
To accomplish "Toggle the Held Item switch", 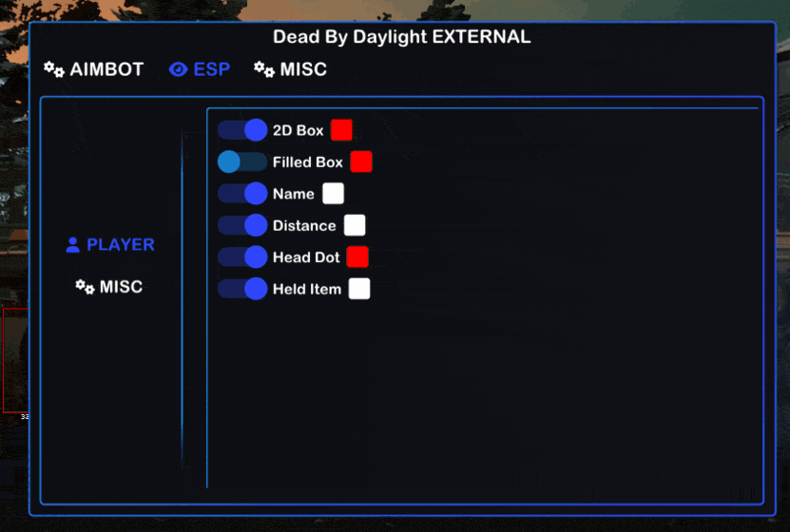I will [x=242, y=289].
